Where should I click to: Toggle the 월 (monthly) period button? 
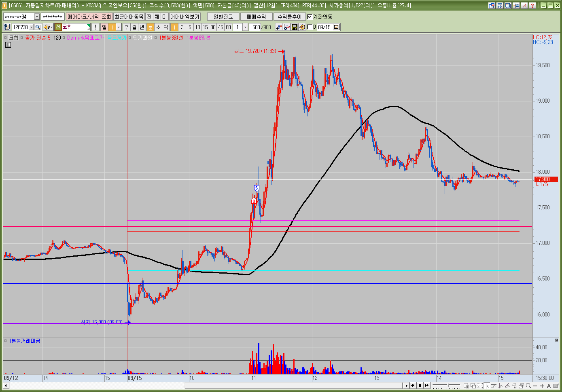click(134, 27)
